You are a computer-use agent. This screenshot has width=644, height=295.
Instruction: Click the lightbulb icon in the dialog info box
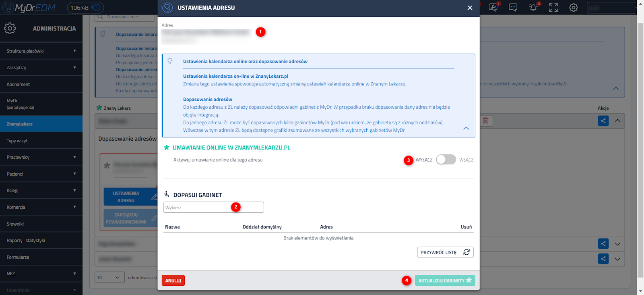pyautogui.click(x=170, y=61)
